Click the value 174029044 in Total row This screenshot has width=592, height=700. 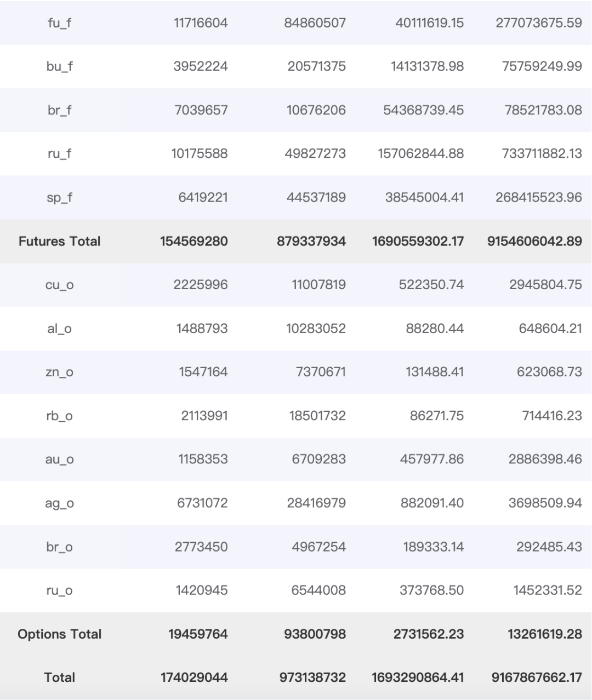click(x=194, y=678)
